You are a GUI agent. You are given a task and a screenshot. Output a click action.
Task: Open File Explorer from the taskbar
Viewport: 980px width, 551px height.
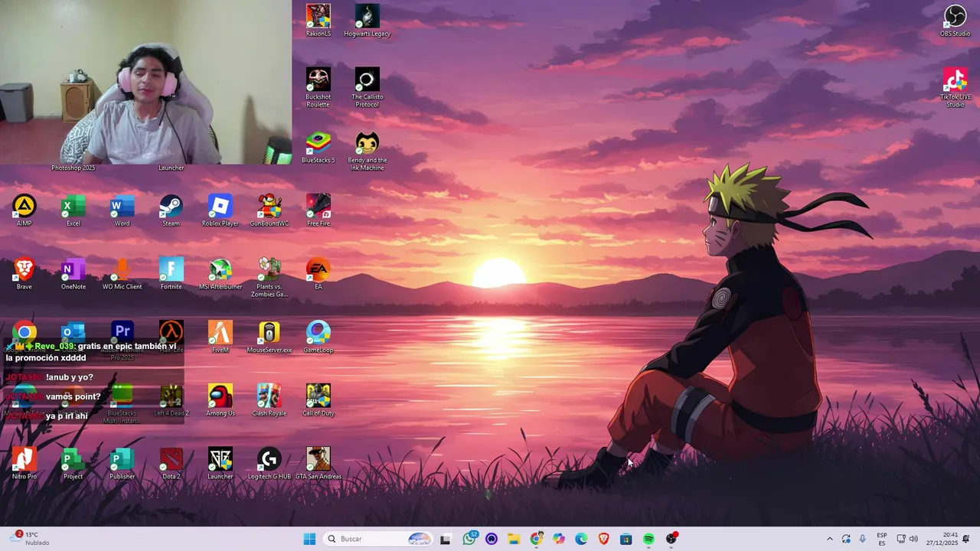coord(514,539)
